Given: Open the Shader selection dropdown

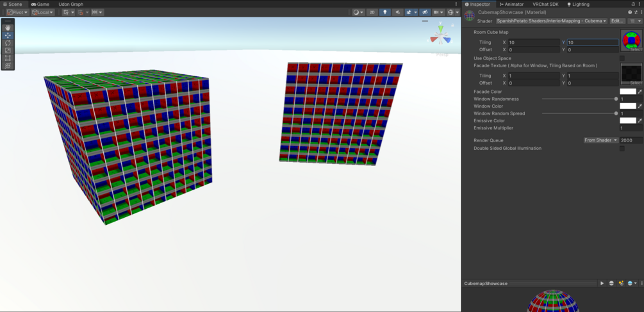Looking at the screenshot, I should click(551, 21).
